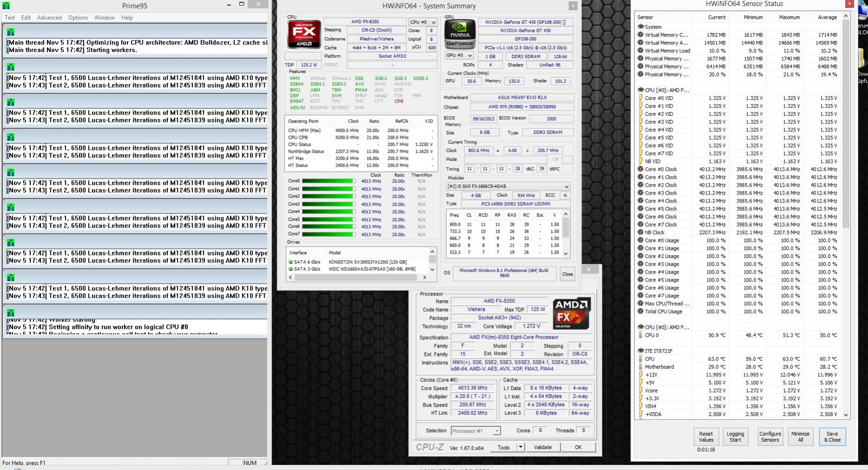Open the CPU #0 selector dropdown
Image resolution: width=868 pixels, height=470 pixels.
pos(423,22)
